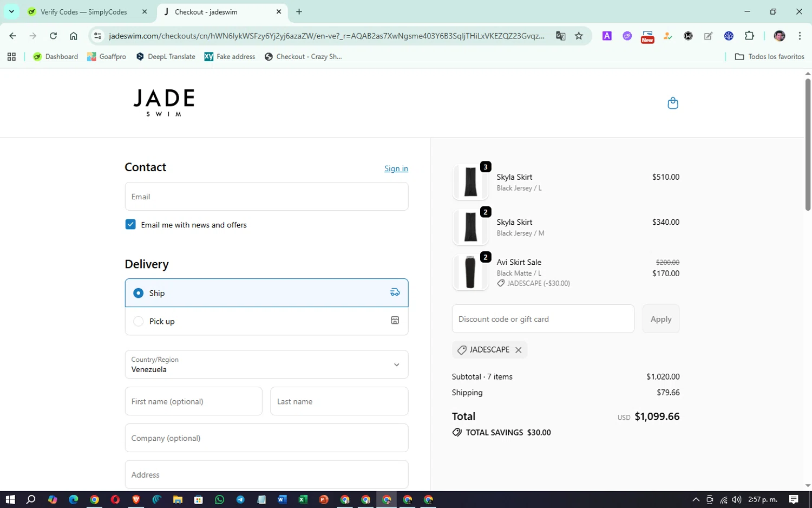Click the Total $1,099.66 amount

click(657, 416)
